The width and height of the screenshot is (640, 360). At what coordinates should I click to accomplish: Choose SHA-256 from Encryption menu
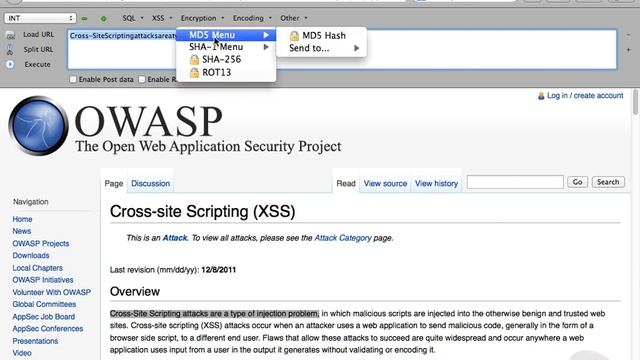[x=226, y=60]
